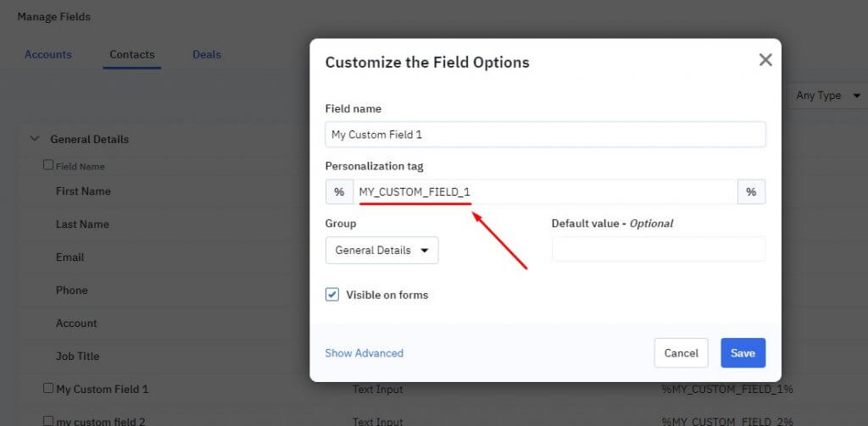Collapse the General Details section chevron
This screenshot has height=426, width=868.
[35, 139]
